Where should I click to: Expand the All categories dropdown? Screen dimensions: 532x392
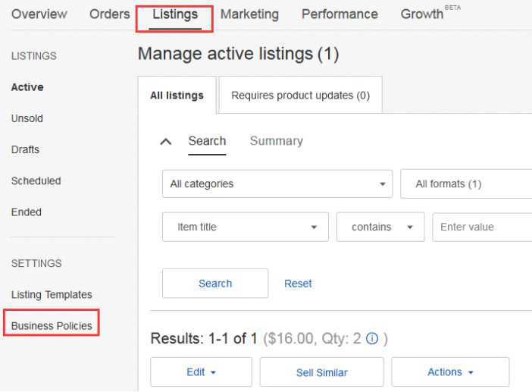tap(277, 184)
